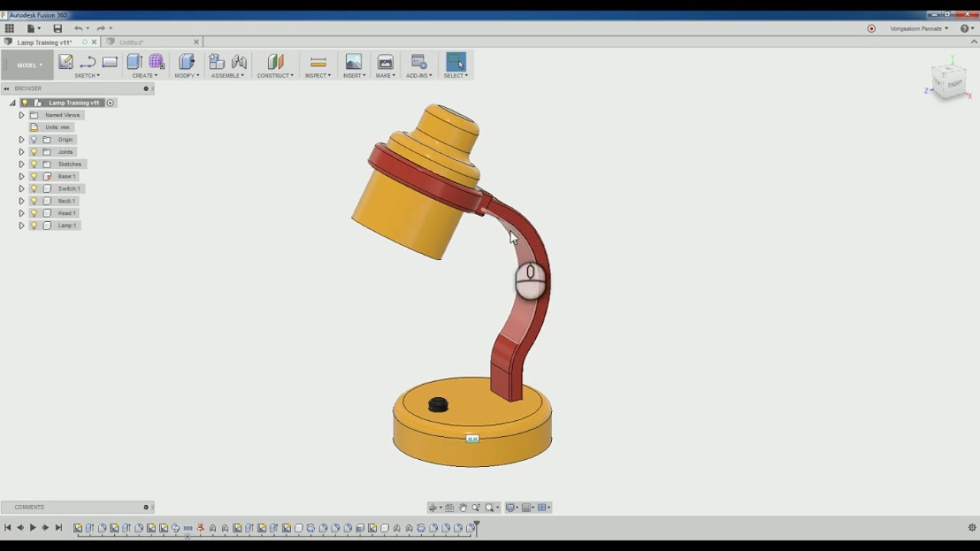The width and height of the screenshot is (980, 551).
Task: Toggle visibility of Joints folder
Action: [x=34, y=152]
